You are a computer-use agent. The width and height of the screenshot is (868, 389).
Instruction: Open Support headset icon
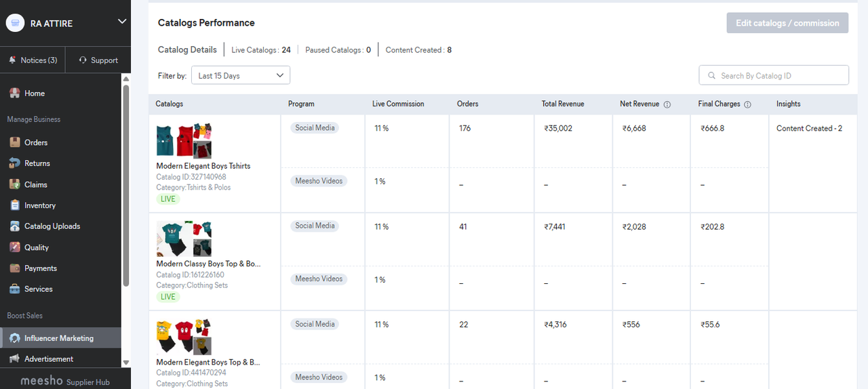coord(83,60)
